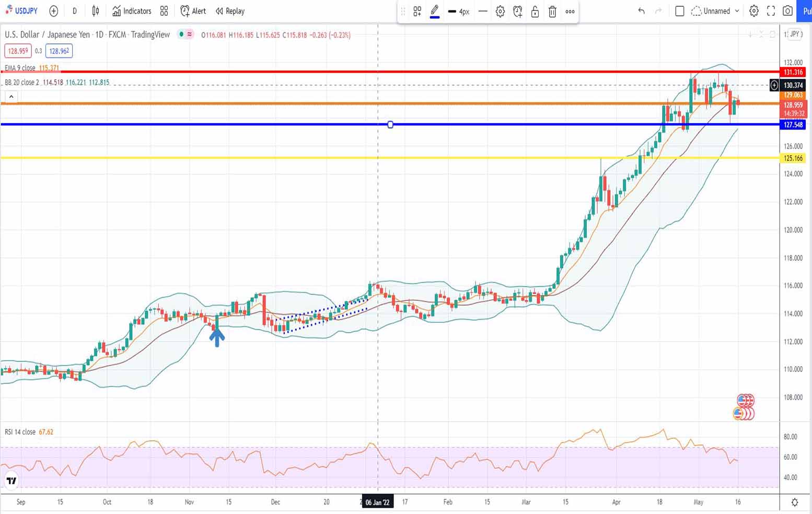This screenshot has height=514, width=812.
Task: Open drawing settings gear in floating toolbar
Action: pos(500,11)
